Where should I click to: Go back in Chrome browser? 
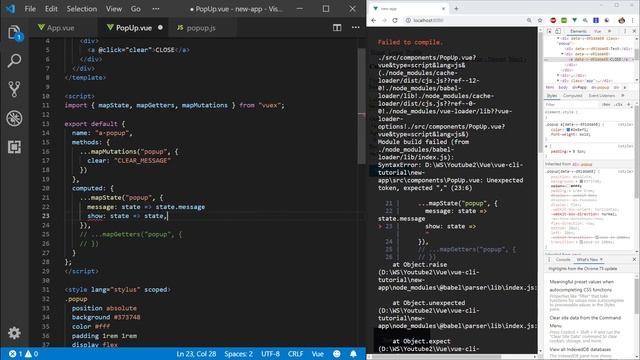[x=373, y=20]
